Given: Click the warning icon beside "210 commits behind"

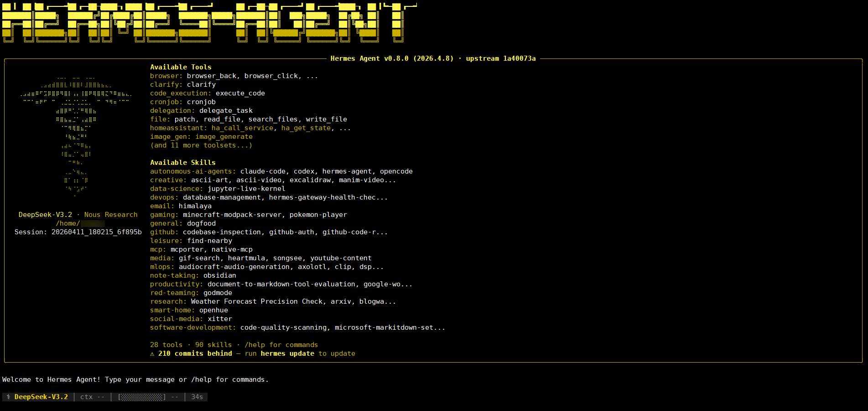Looking at the screenshot, I should tap(152, 354).
